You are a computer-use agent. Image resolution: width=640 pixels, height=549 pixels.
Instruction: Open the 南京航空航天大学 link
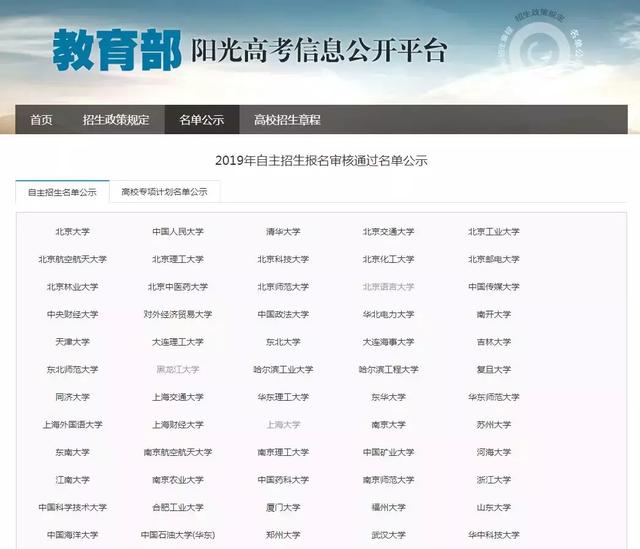pyautogui.click(x=178, y=452)
